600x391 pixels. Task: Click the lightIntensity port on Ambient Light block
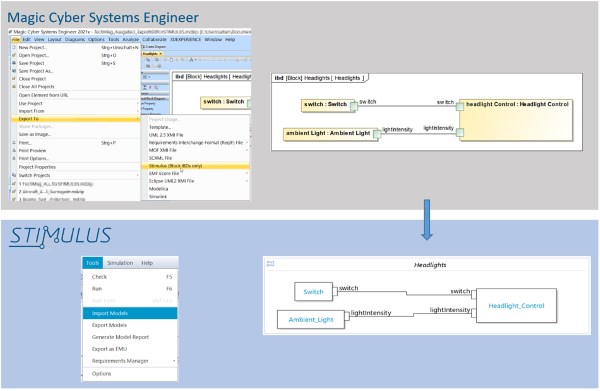377,134
